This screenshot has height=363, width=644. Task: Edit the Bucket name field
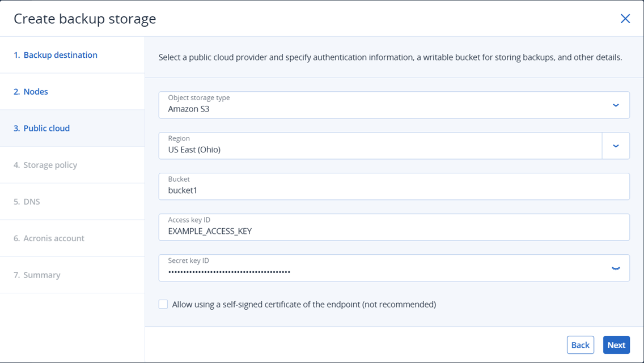340,186
